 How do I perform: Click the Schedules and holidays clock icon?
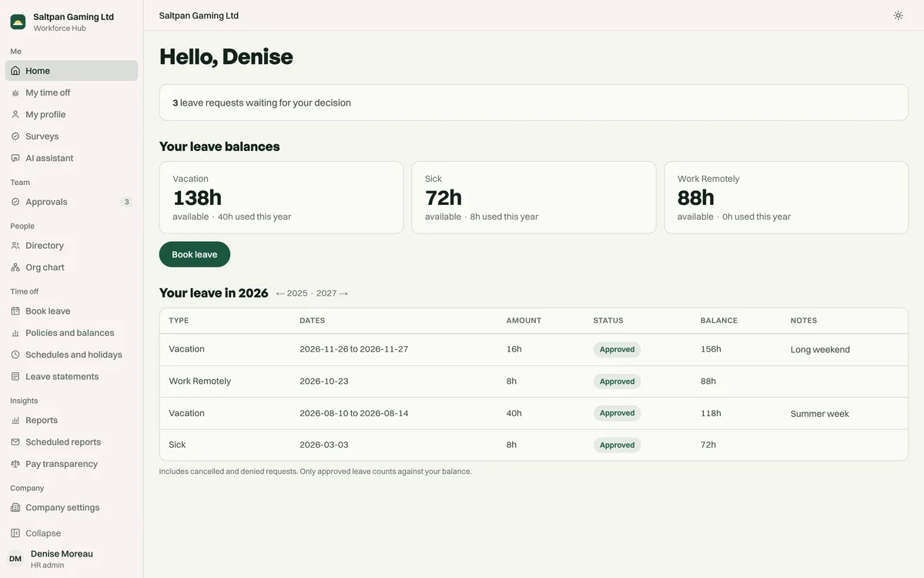15,355
